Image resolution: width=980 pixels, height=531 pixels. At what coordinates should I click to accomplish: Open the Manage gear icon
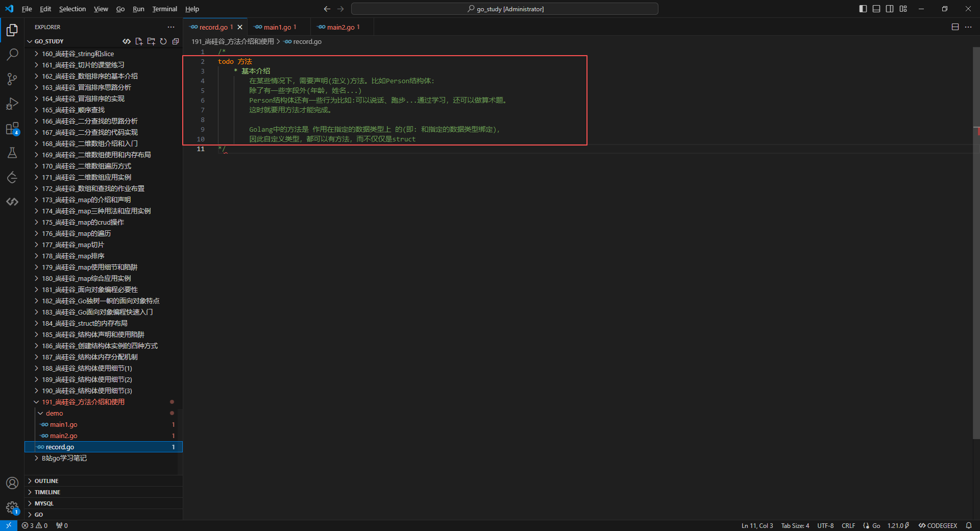tap(12, 508)
